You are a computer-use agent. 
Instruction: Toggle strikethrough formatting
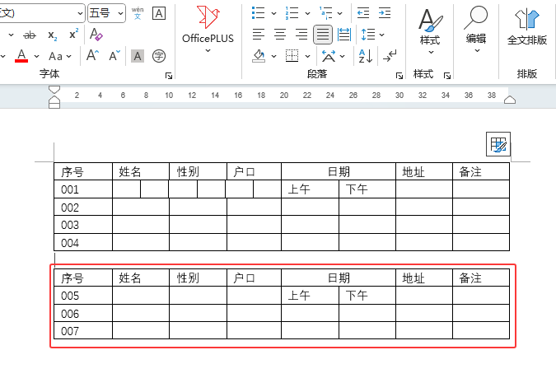pyautogui.click(x=30, y=35)
